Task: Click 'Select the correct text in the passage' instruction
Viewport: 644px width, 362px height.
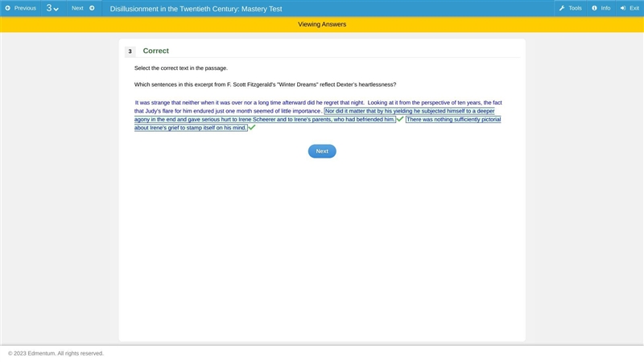Action: tap(180, 68)
